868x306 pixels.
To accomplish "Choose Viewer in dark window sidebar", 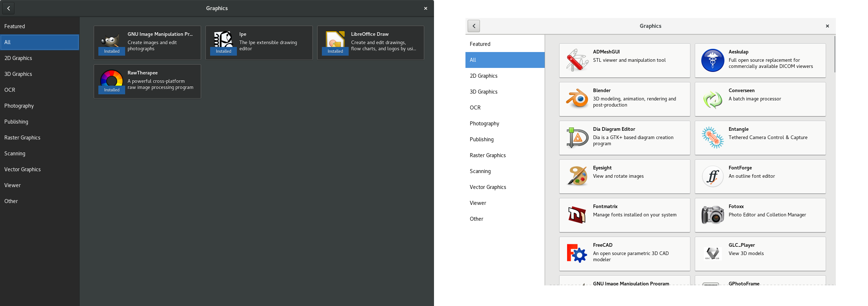I will [x=40, y=185].
